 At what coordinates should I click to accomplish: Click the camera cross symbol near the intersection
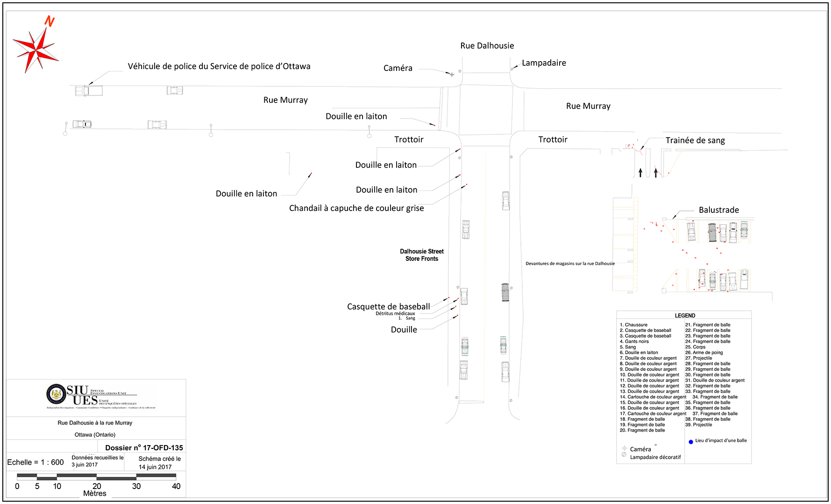pos(452,75)
